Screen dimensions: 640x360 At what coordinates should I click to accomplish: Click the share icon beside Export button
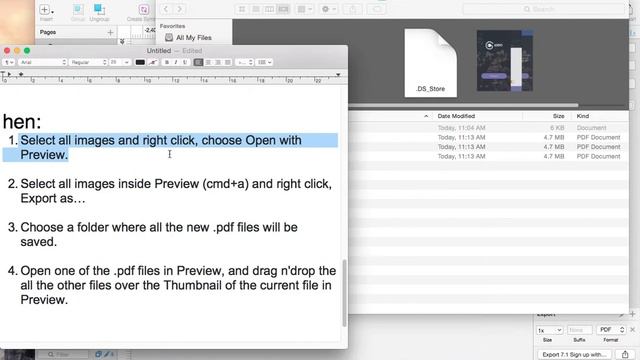pos(625,355)
